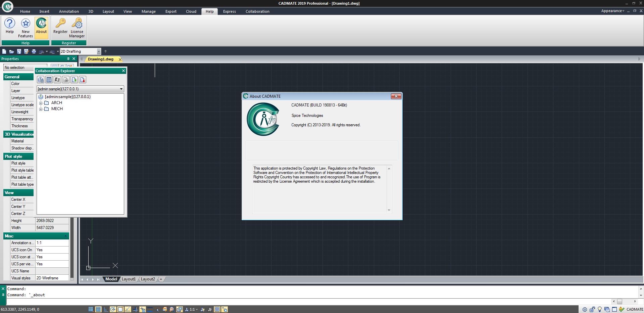Close the Drawing1.dwg tab
Image resolution: width=644 pixels, height=313 pixels.
[120, 59]
